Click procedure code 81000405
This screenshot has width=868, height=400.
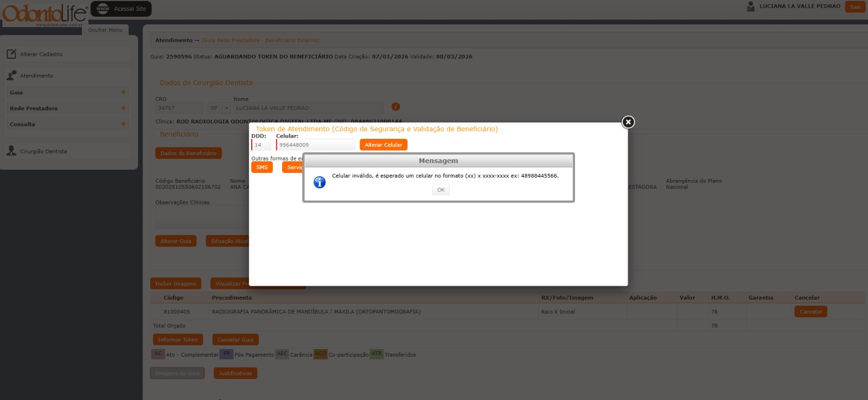pyautogui.click(x=177, y=312)
